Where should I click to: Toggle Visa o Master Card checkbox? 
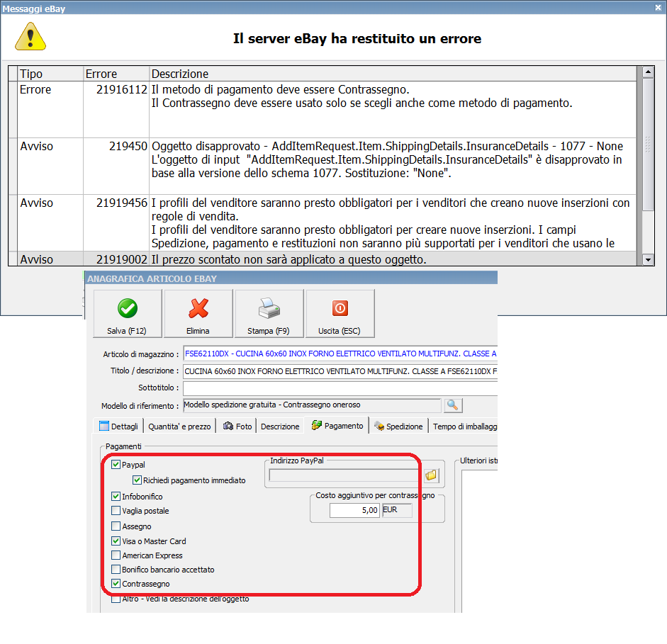116,541
